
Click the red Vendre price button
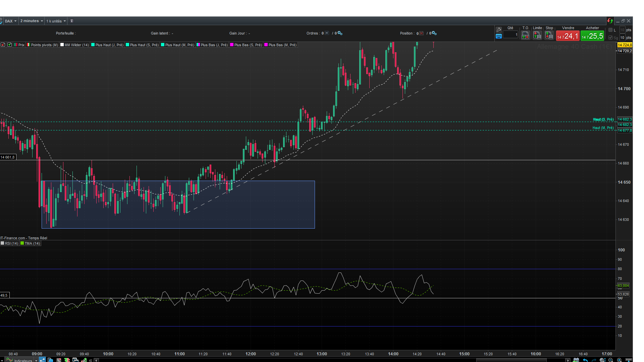tap(568, 36)
